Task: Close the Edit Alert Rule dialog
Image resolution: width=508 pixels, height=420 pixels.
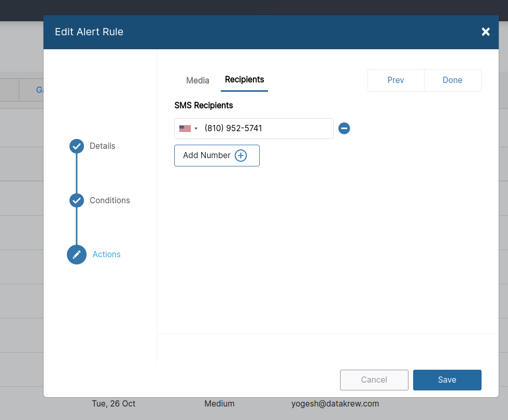Action: (486, 32)
